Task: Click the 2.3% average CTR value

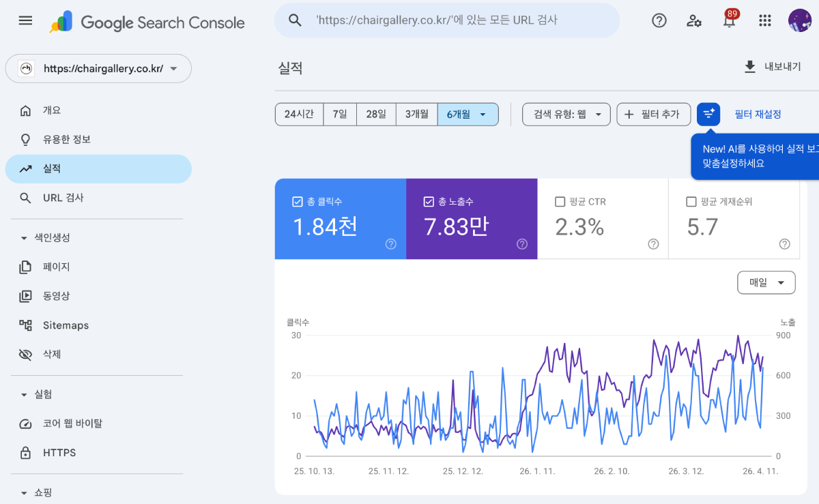Action: coord(579,226)
